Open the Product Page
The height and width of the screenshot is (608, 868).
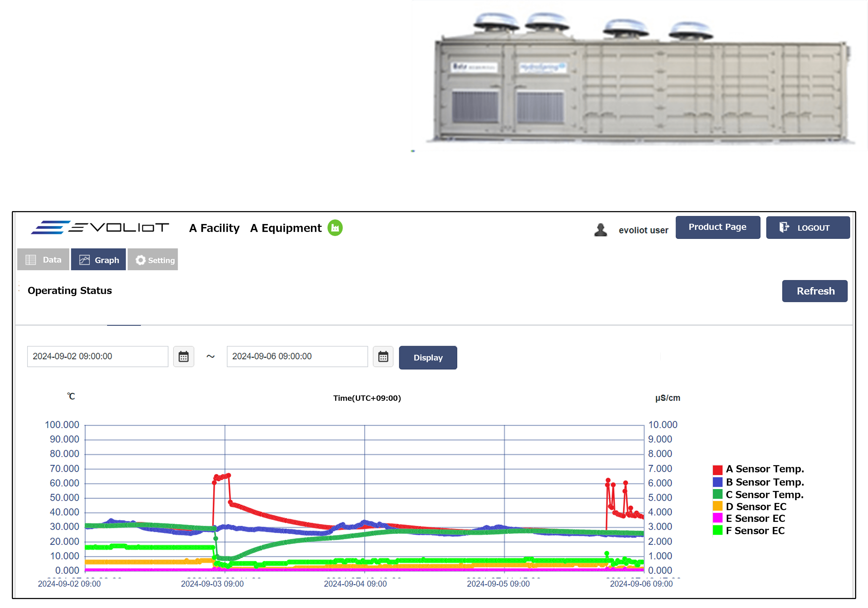click(x=717, y=227)
